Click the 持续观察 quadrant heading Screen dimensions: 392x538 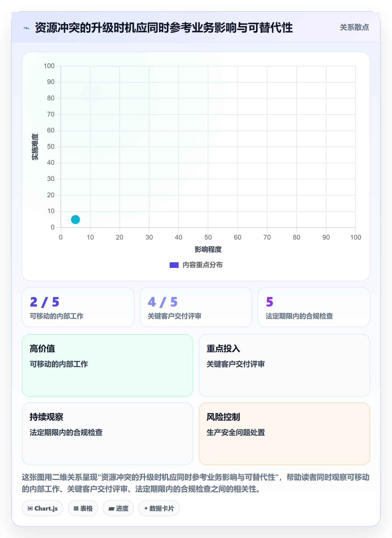point(46,417)
